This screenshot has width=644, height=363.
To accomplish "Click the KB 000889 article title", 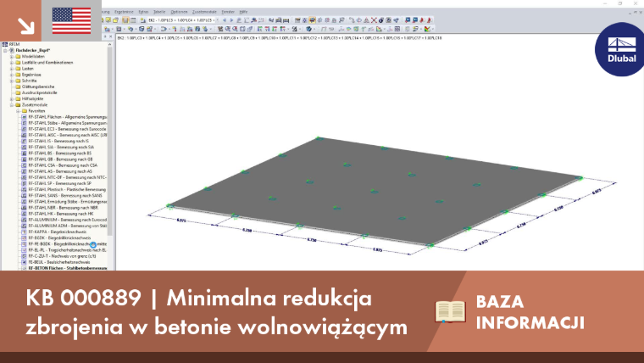I will 216,312.
